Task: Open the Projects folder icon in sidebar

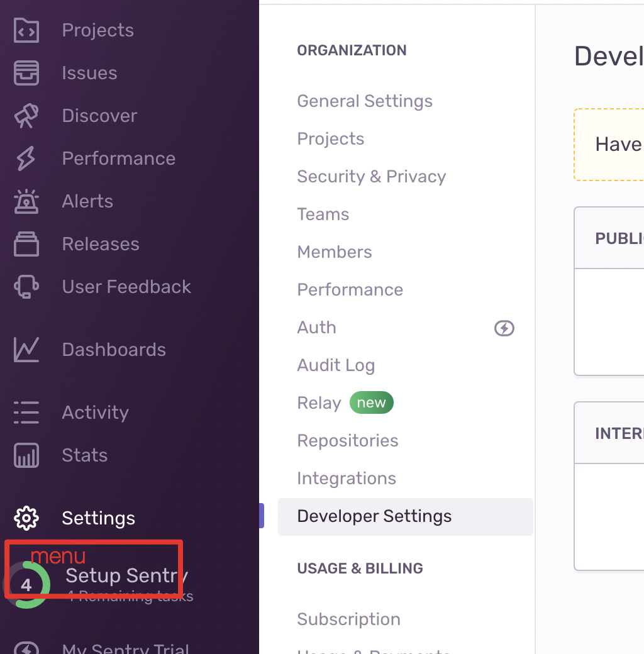Action: [x=26, y=30]
